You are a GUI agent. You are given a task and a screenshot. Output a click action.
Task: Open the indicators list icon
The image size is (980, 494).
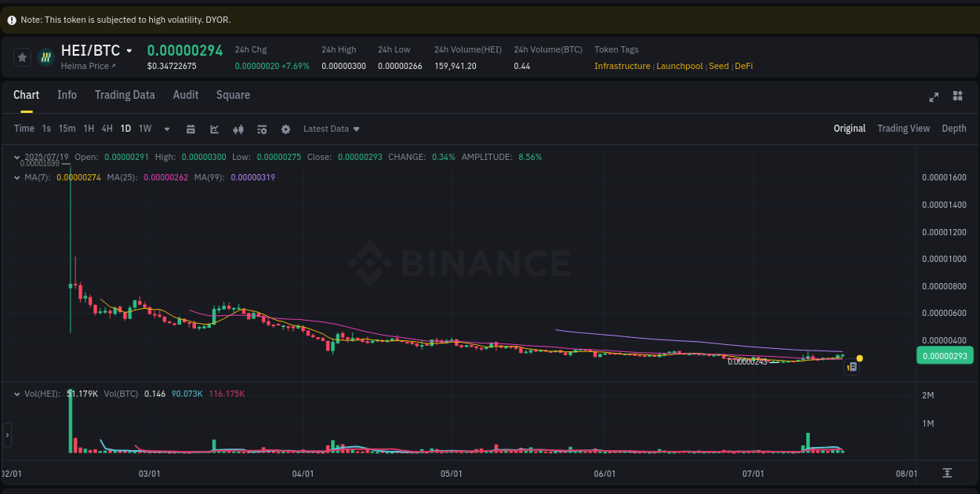point(262,129)
